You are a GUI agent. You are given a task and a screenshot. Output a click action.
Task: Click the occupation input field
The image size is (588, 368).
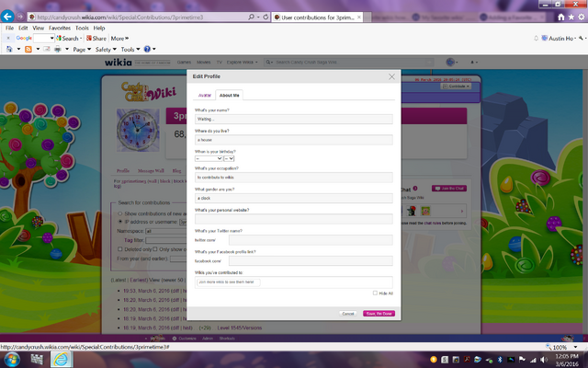294,178
